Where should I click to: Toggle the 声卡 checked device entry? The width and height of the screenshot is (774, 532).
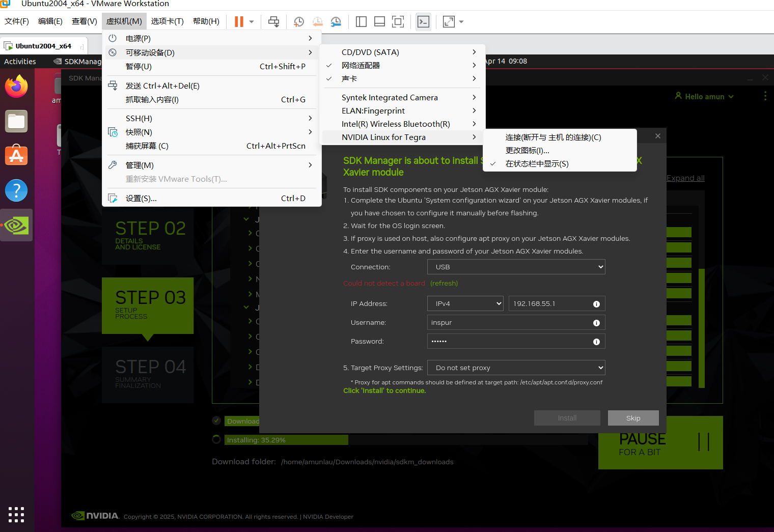(x=402, y=79)
